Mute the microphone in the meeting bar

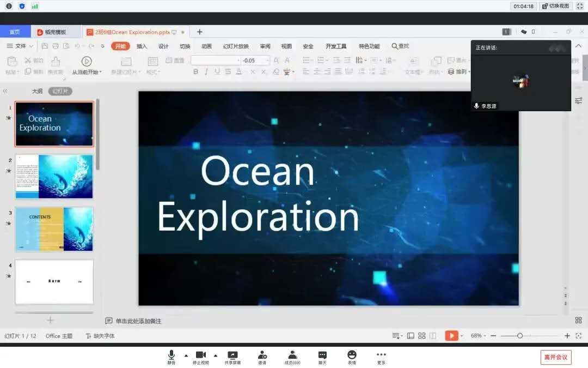click(171, 357)
